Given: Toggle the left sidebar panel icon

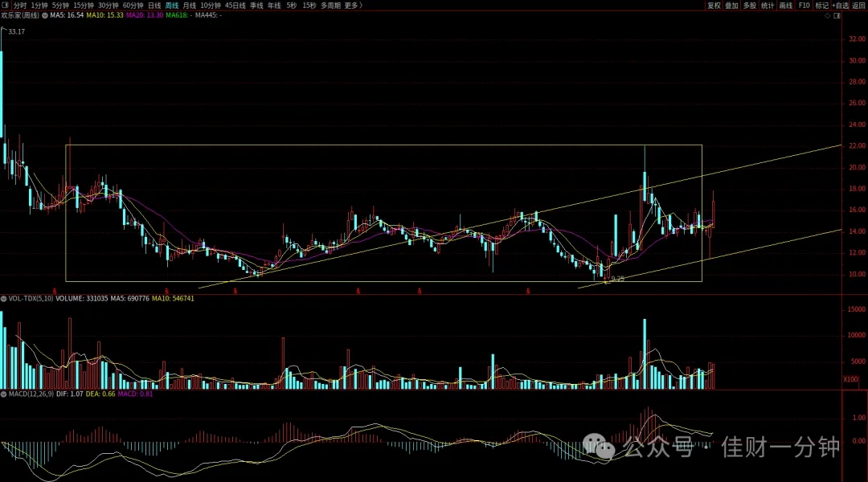Looking at the screenshot, I should point(6,6).
